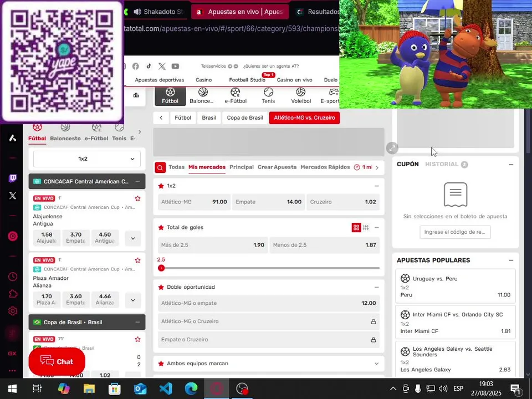Favorite the Alajuelense vs Antigua match star
532x399 pixels.
(x=137, y=198)
